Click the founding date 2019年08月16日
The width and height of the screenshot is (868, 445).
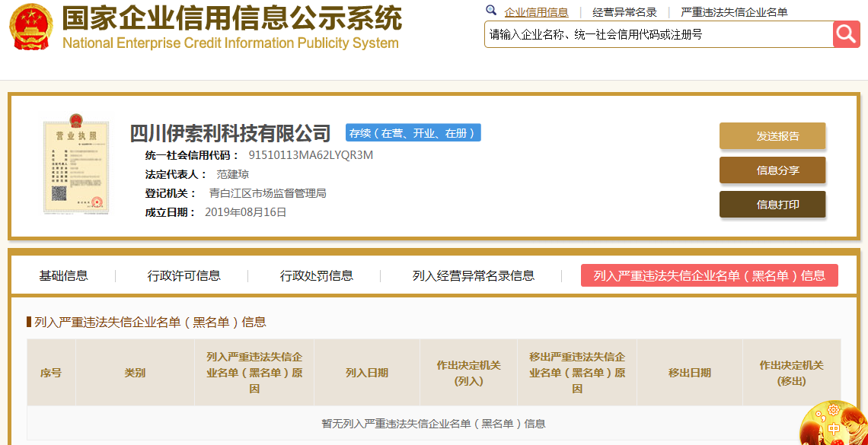pos(246,212)
